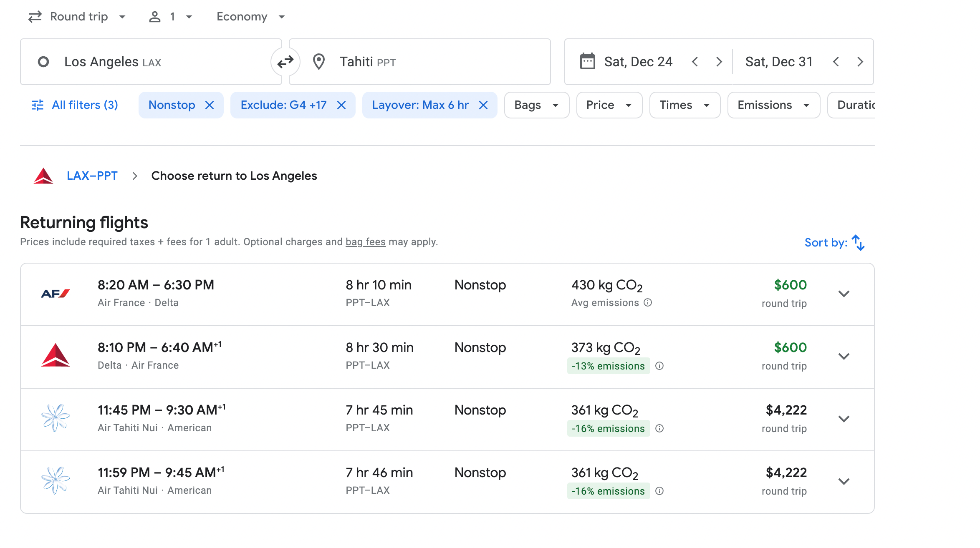Viewport: 980px width, 548px height.
Task: Go back to LAX–PPT departing selection
Action: [x=92, y=176]
